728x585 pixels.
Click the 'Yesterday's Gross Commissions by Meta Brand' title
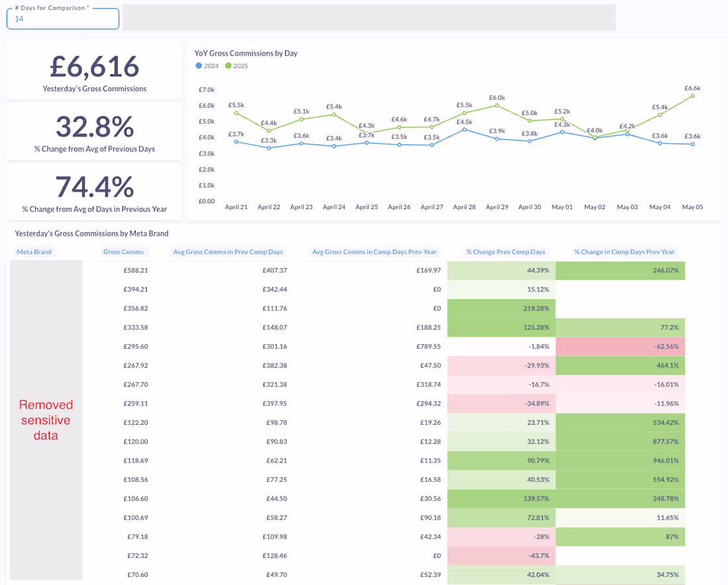[91, 233]
